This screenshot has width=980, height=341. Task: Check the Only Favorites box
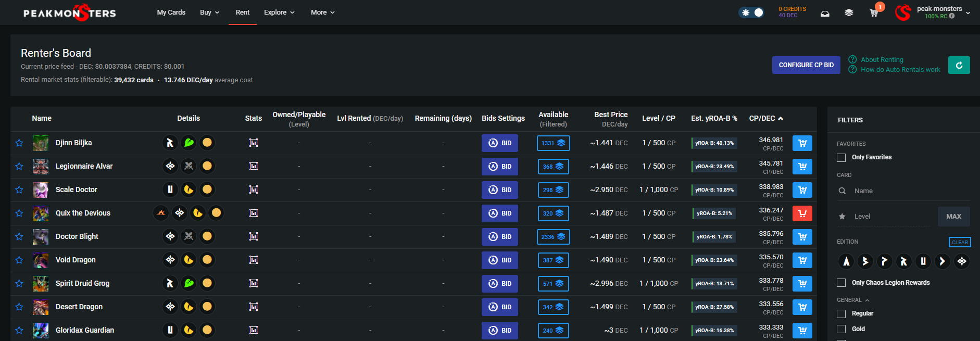click(x=841, y=157)
